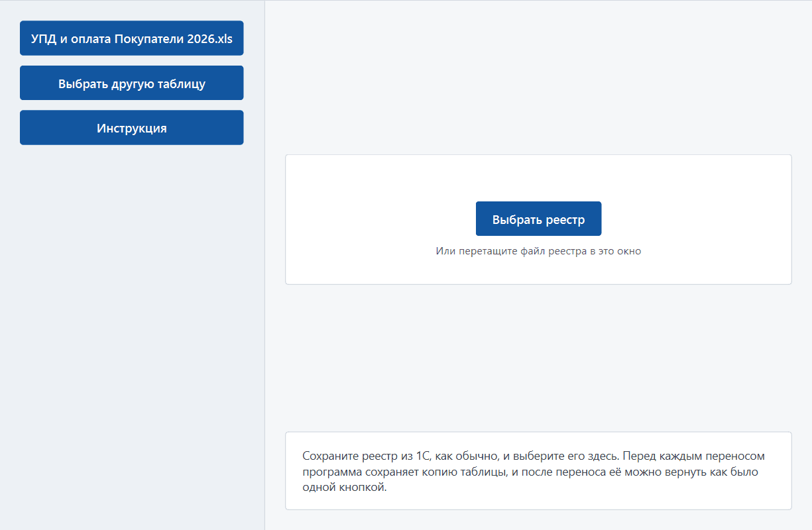Select a registry with Выбрать реестр
This screenshot has height=530, width=812.
point(538,219)
